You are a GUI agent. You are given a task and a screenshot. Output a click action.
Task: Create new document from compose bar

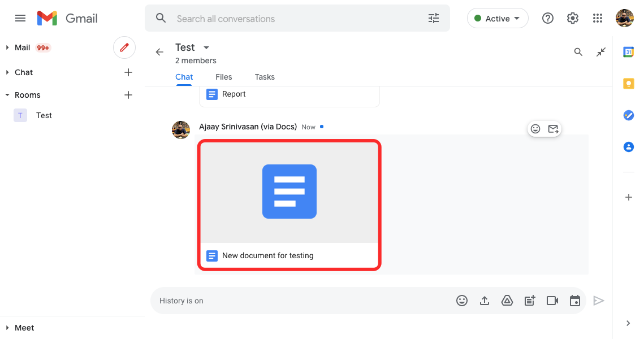click(x=530, y=301)
